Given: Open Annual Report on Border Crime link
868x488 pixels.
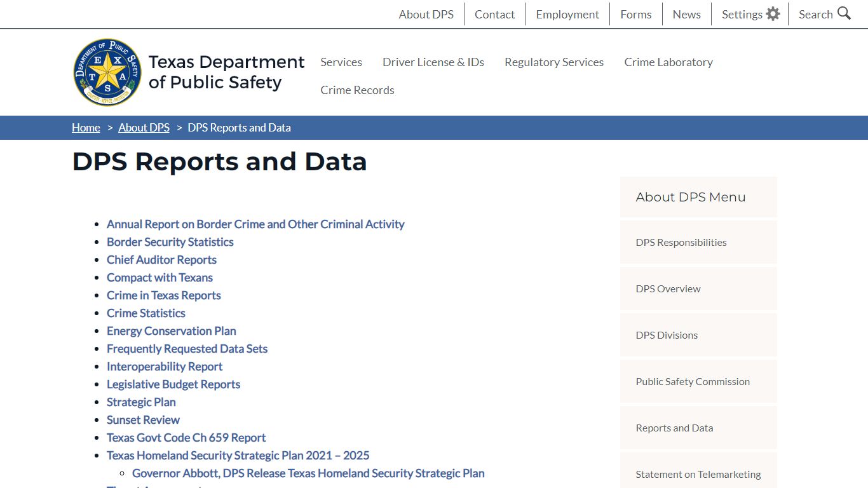Looking at the screenshot, I should [x=255, y=224].
